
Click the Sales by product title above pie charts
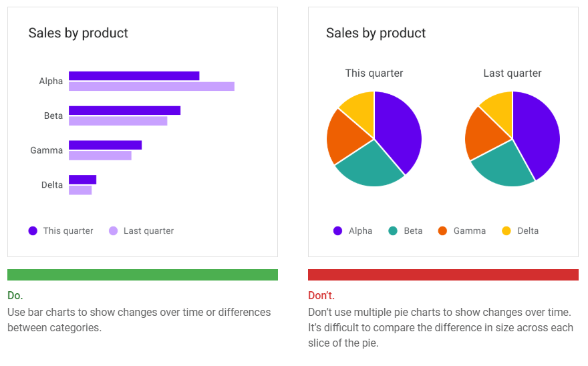pyautogui.click(x=376, y=33)
